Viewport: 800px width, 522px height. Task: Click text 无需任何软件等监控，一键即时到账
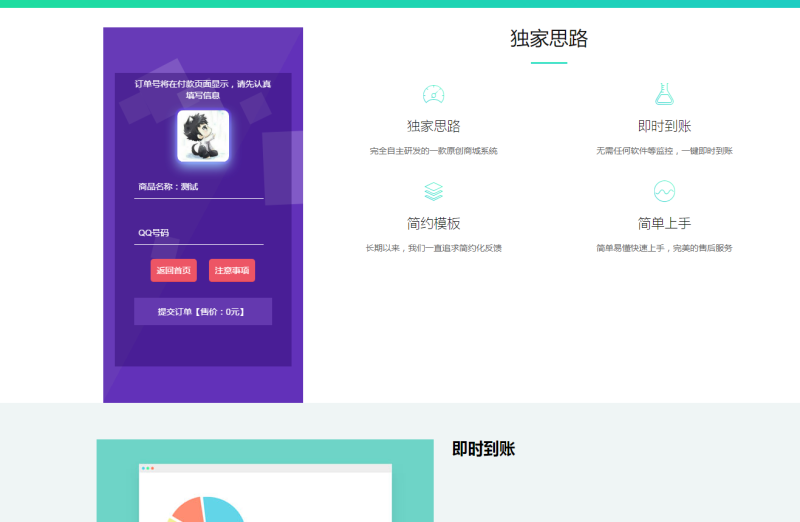pyautogui.click(x=664, y=151)
